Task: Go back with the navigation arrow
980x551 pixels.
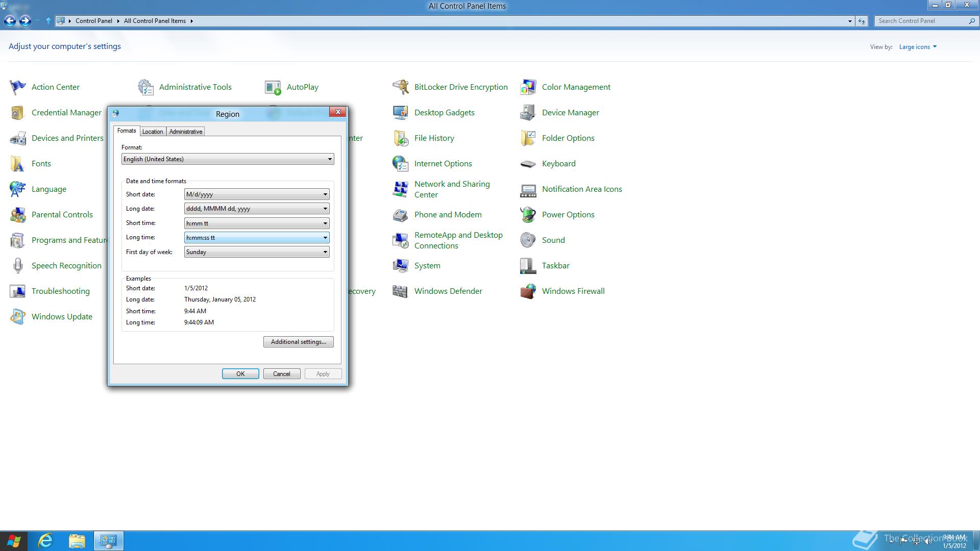Action: [10, 21]
